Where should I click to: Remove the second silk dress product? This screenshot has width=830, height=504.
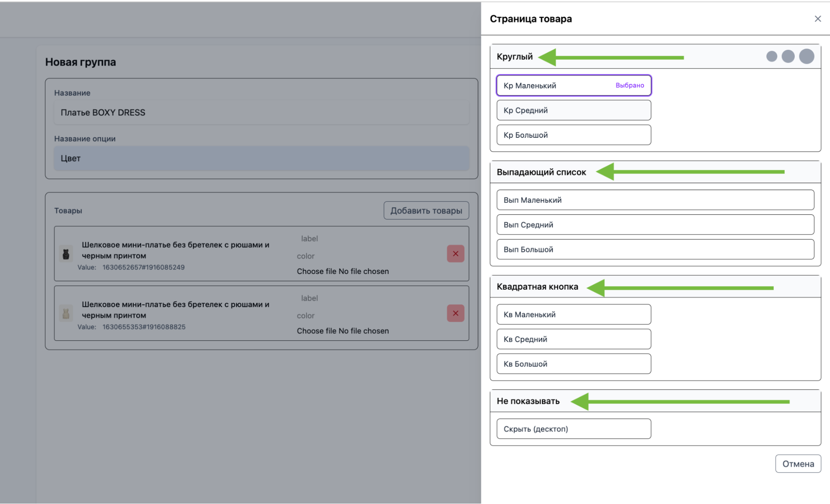[455, 313]
